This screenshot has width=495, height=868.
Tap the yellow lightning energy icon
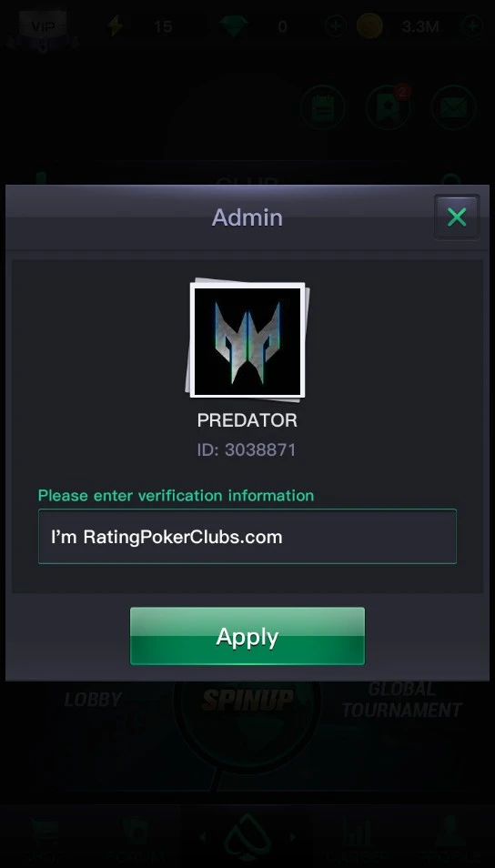click(x=116, y=26)
